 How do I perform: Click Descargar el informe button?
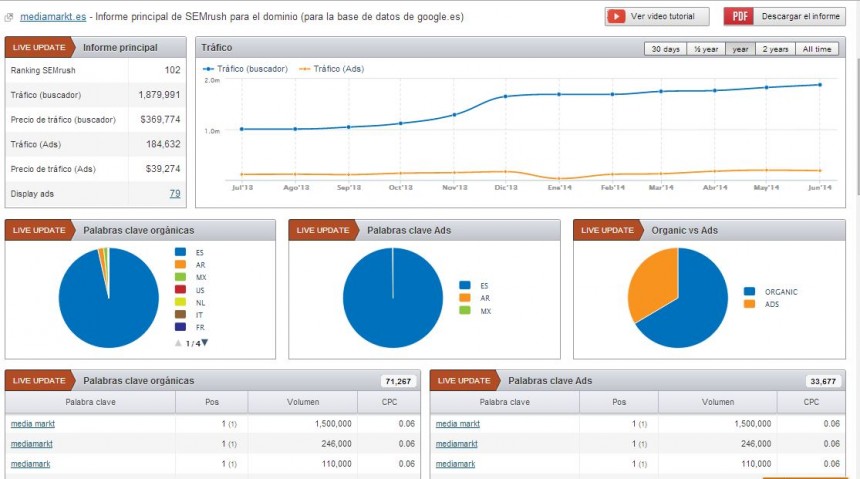point(784,16)
